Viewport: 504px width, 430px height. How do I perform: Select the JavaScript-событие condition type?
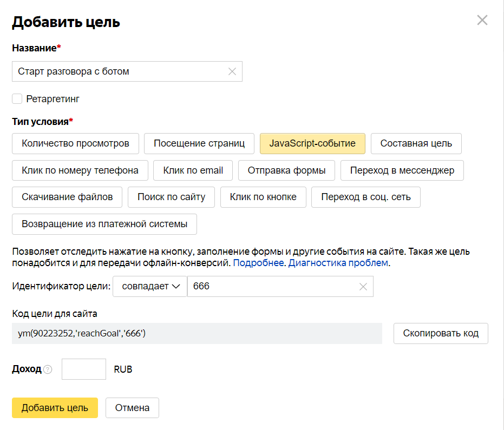pyautogui.click(x=312, y=143)
